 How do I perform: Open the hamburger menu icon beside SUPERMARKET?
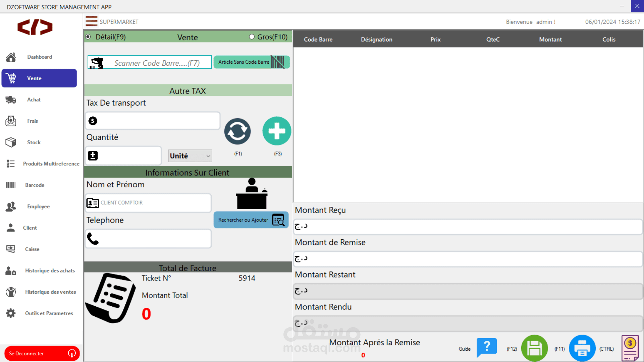(91, 21)
